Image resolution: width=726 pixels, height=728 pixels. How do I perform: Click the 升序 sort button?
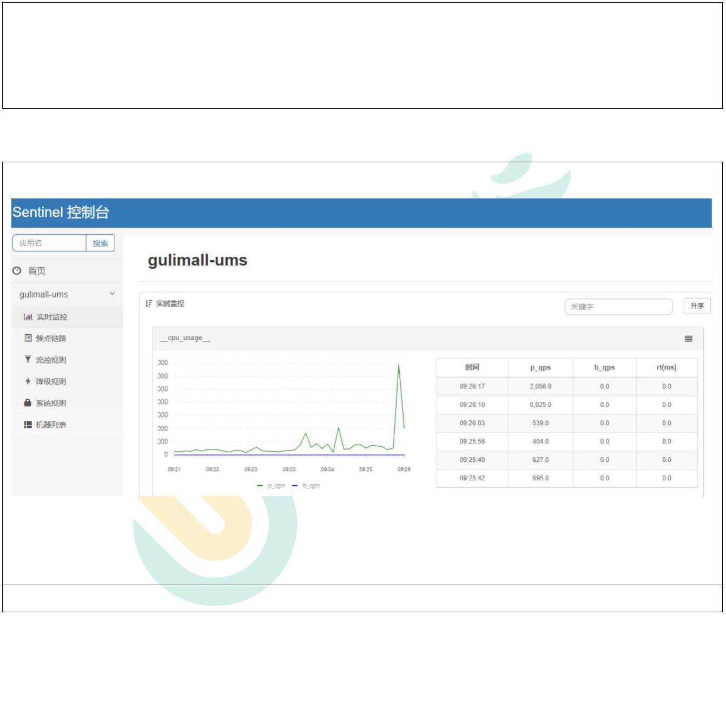point(697,306)
